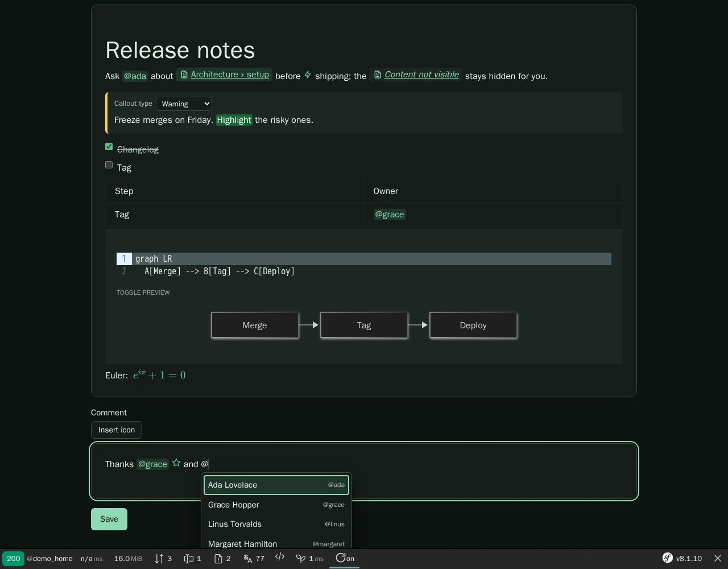
Task: Click the Release notes heading
Action: click(180, 50)
